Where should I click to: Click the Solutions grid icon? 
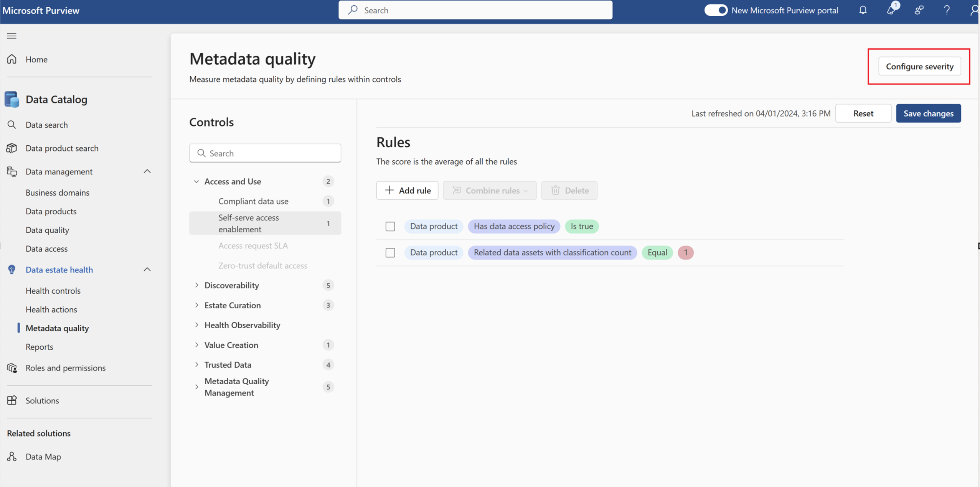coord(12,400)
